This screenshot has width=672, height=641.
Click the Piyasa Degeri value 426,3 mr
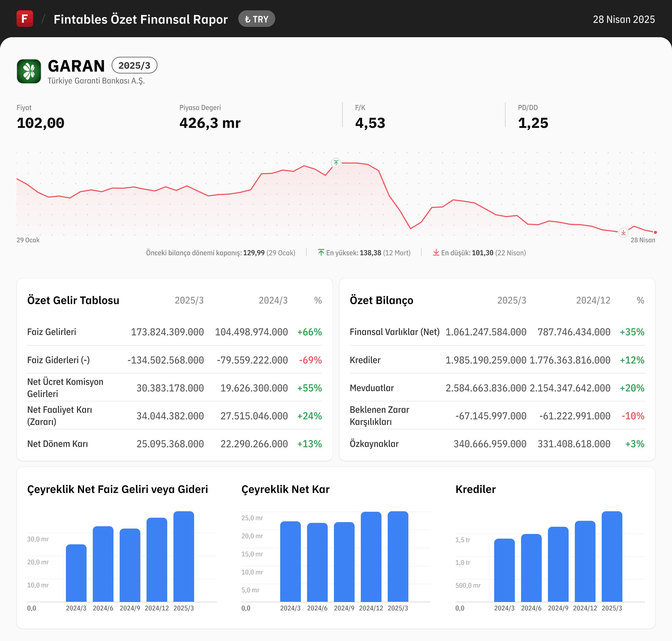pyautogui.click(x=210, y=123)
